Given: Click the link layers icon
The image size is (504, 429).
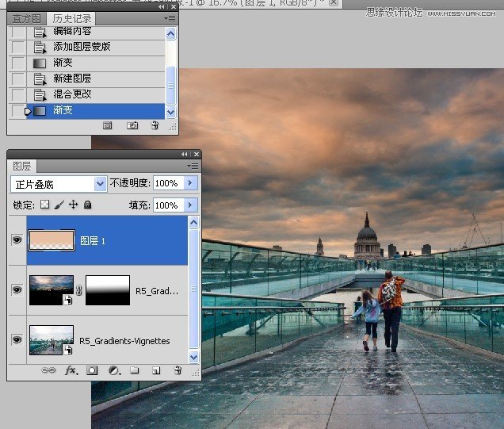Looking at the screenshot, I should [x=48, y=370].
